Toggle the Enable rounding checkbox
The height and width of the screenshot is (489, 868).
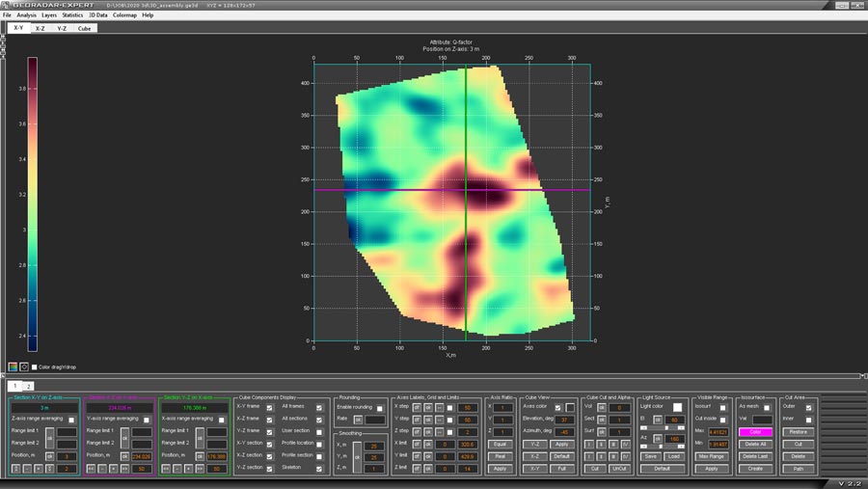[380, 409]
